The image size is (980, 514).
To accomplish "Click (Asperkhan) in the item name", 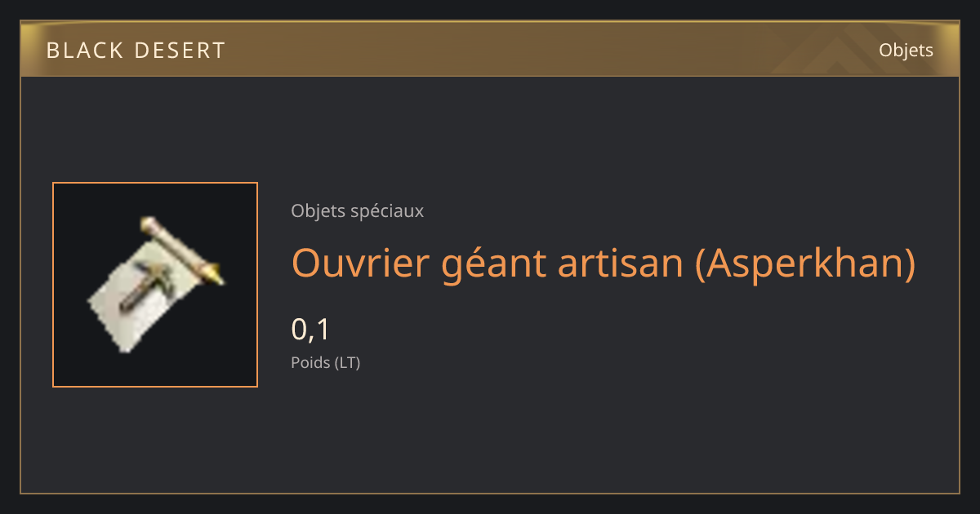I will (x=805, y=264).
